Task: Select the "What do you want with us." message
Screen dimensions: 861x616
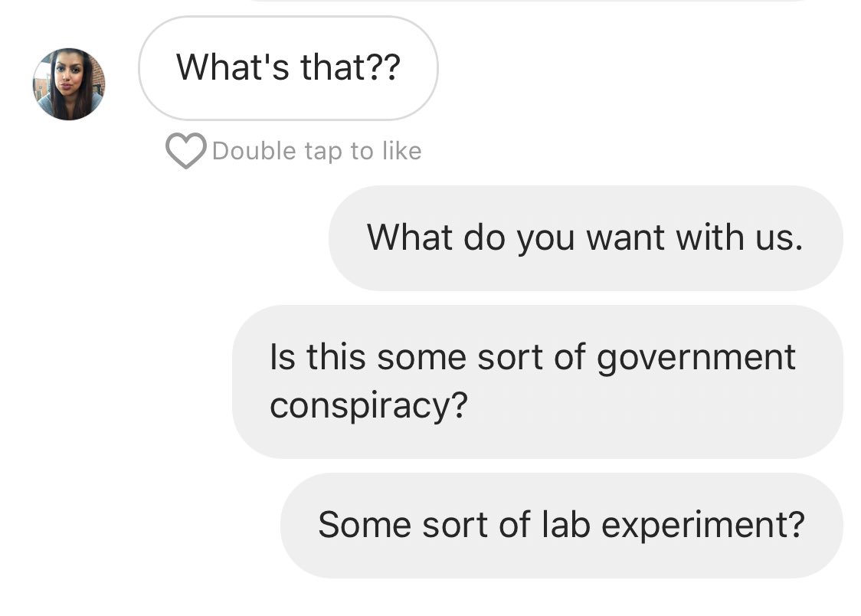Action: point(585,238)
